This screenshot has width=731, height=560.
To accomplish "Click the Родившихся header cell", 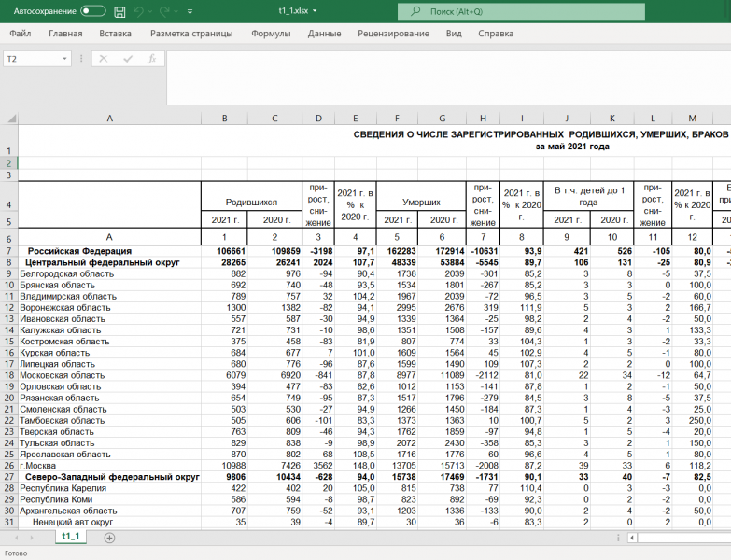I will (251, 196).
